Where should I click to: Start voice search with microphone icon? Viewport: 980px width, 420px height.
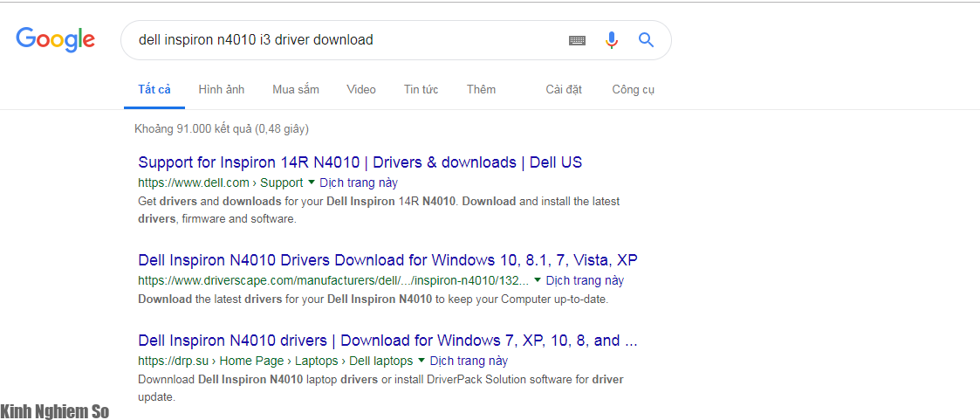tap(611, 40)
